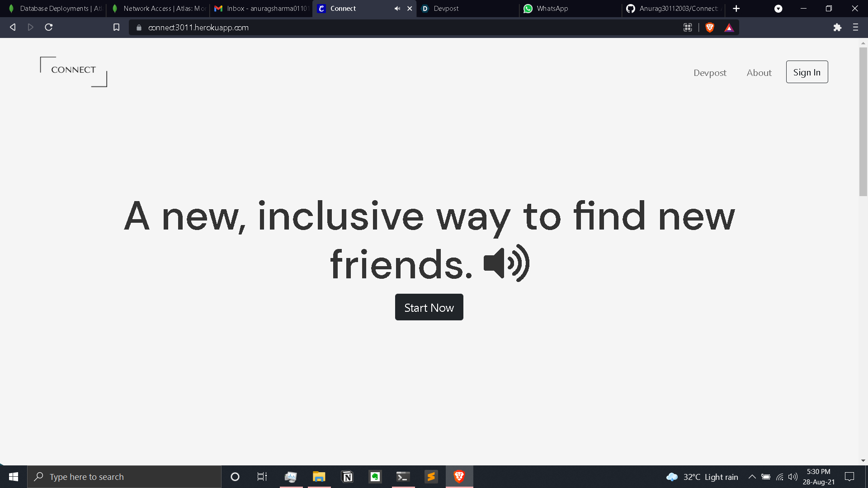
Task: Open the Brave hamburger menu
Action: [855, 28]
